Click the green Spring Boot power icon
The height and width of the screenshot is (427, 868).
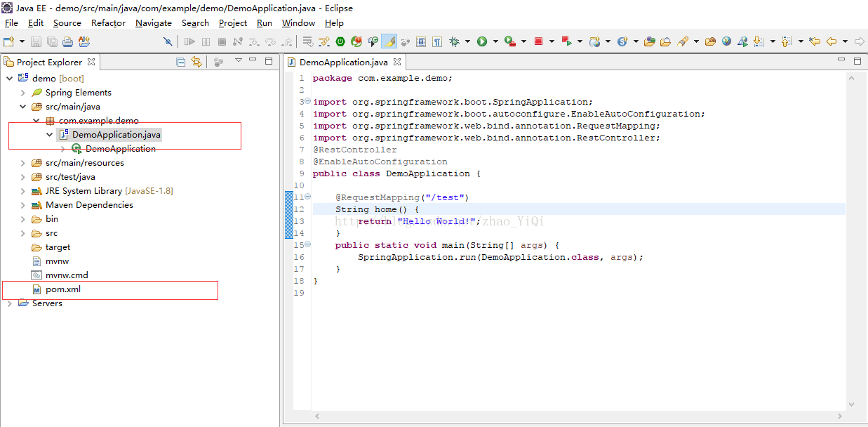click(340, 41)
